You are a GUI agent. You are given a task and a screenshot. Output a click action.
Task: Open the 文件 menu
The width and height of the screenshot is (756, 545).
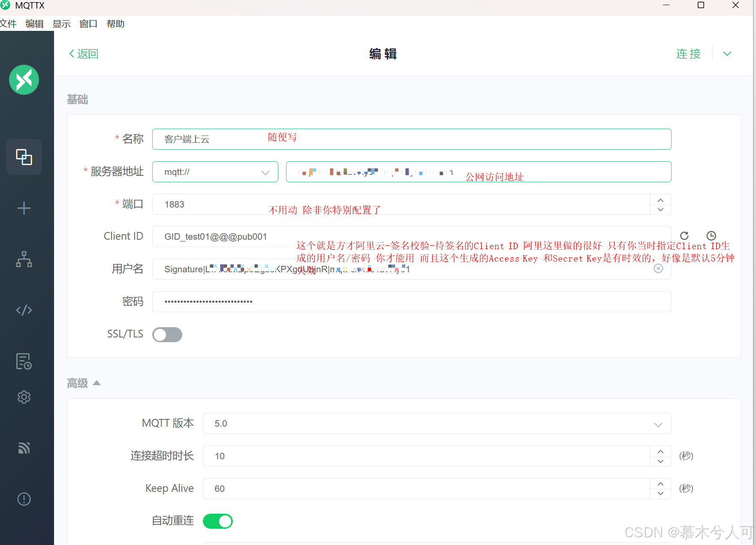8,24
